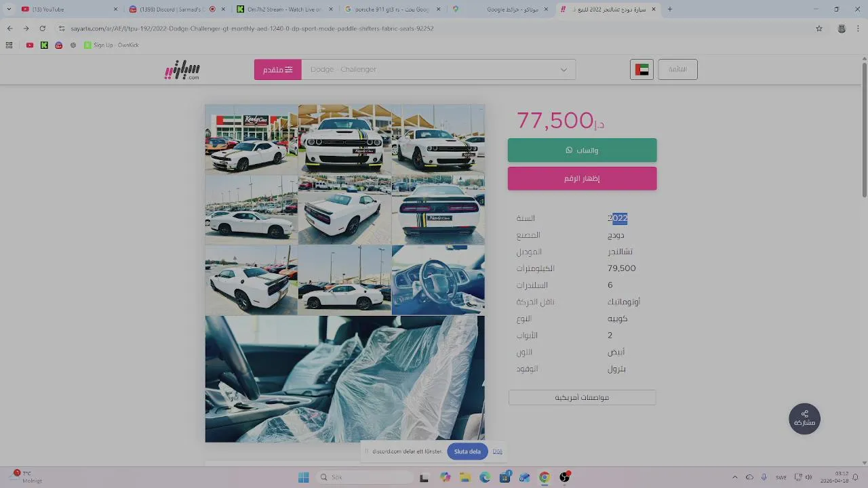868x488 pixels.
Task: Open the Windows Start menu
Action: point(303,477)
